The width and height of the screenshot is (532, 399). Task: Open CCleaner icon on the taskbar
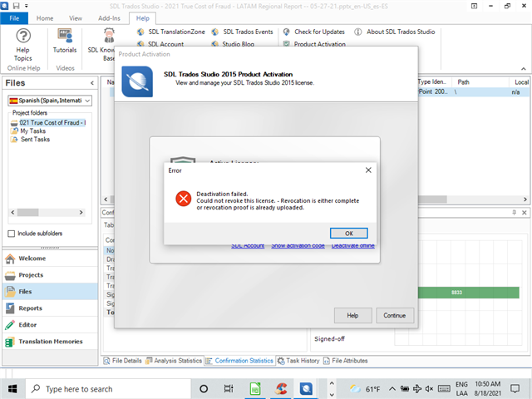(281, 389)
